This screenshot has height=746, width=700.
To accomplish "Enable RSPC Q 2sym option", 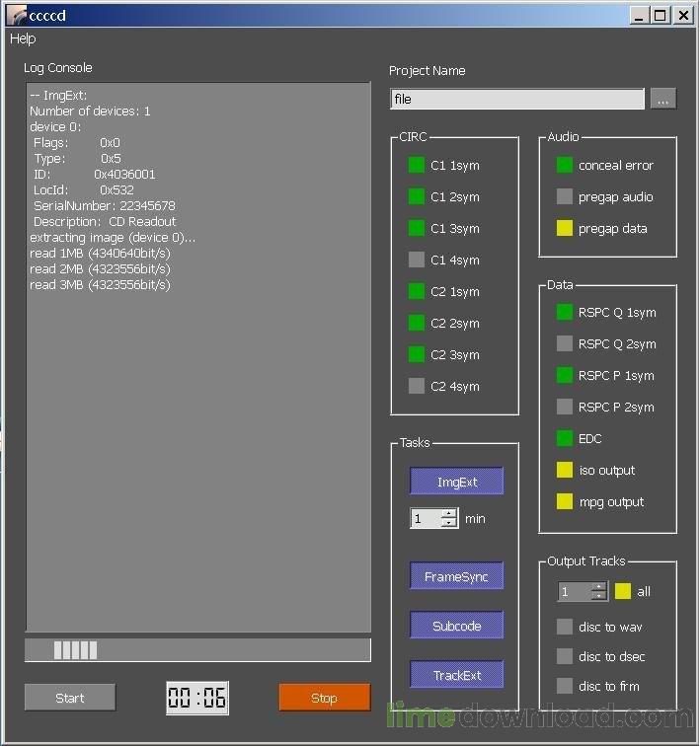I will click(565, 343).
